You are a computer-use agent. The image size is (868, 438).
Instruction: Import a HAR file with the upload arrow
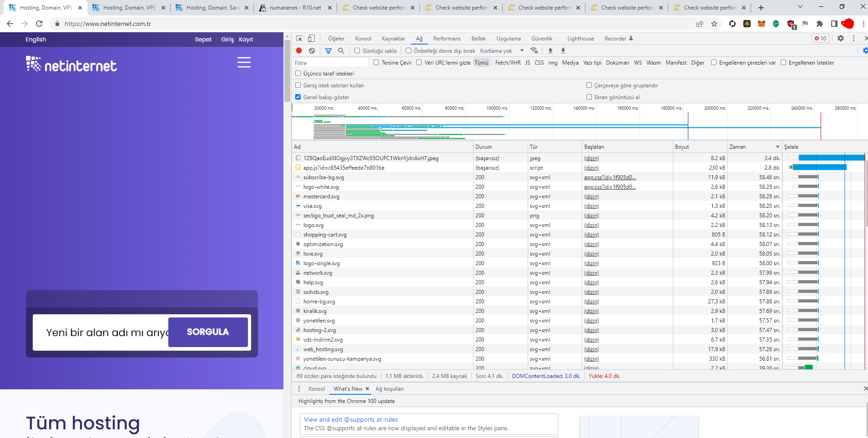coord(550,50)
